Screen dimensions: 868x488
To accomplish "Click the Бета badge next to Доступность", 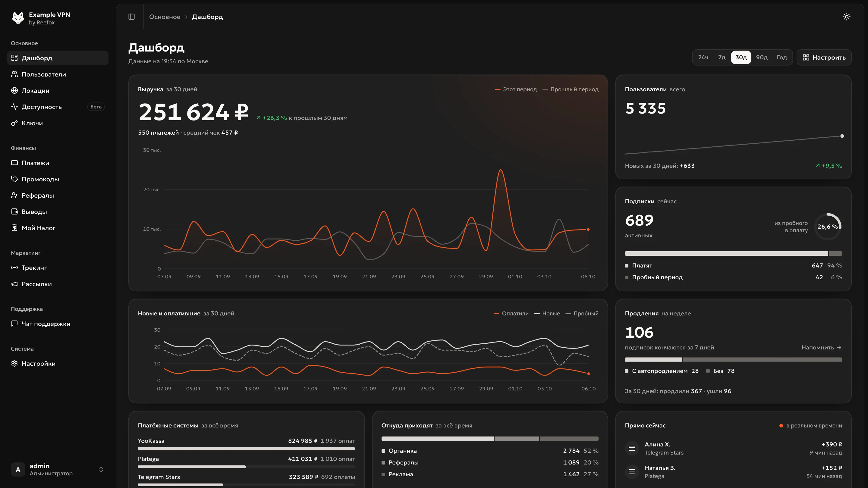I will point(96,107).
